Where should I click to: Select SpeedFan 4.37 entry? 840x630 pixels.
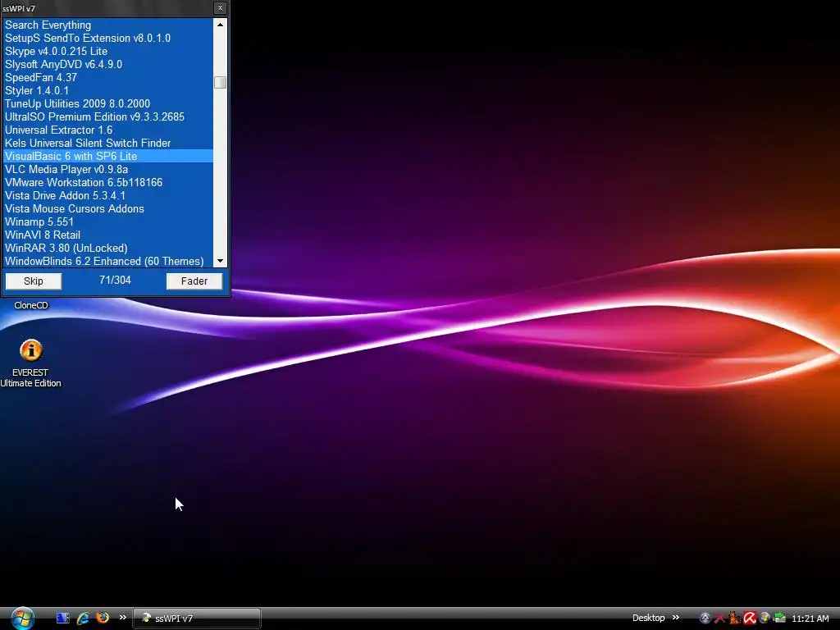tap(108, 78)
